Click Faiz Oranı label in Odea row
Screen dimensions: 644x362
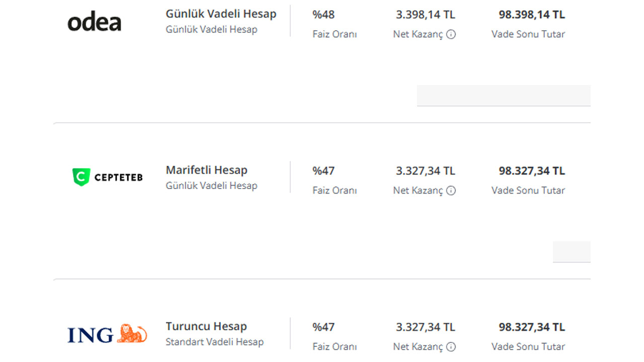point(335,35)
